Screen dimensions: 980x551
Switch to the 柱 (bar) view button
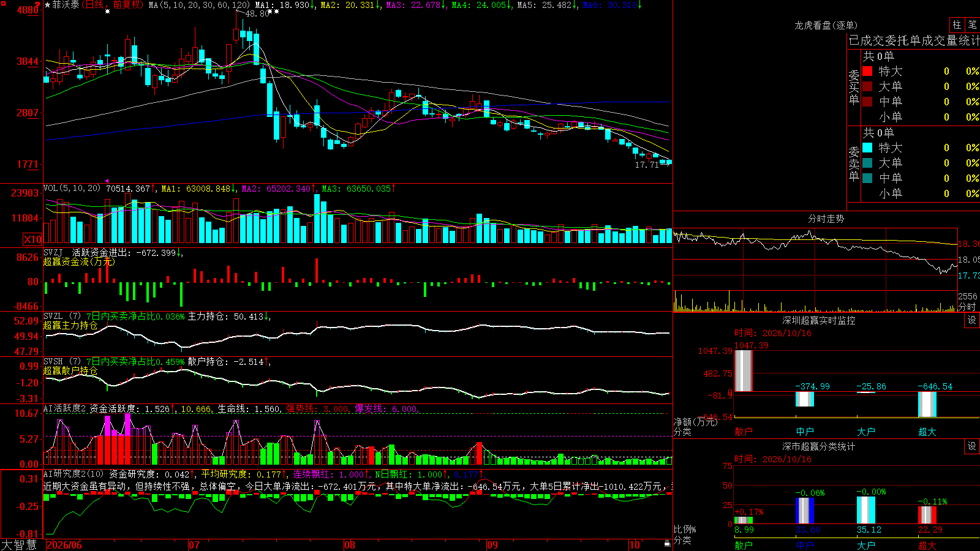point(957,25)
